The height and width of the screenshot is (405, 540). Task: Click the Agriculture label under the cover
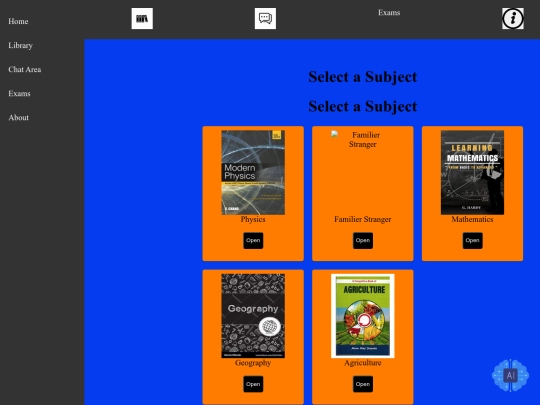coord(363,363)
